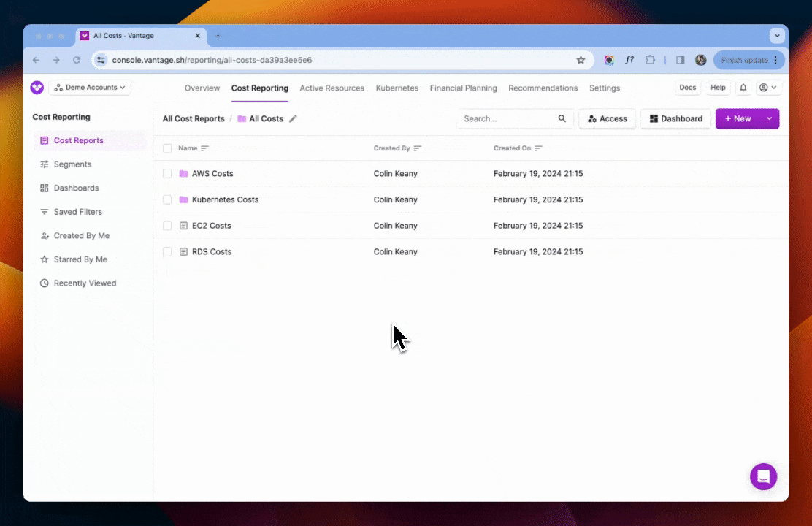
Task: Check the select-all checkbox in header
Action: coord(167,148)
